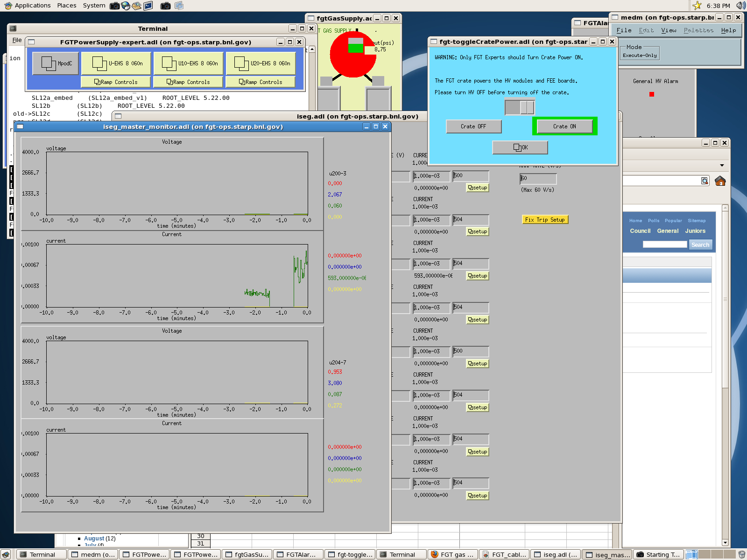Click browser search magnifier icon
Viewport: 747px width, 560px height.
705,181
